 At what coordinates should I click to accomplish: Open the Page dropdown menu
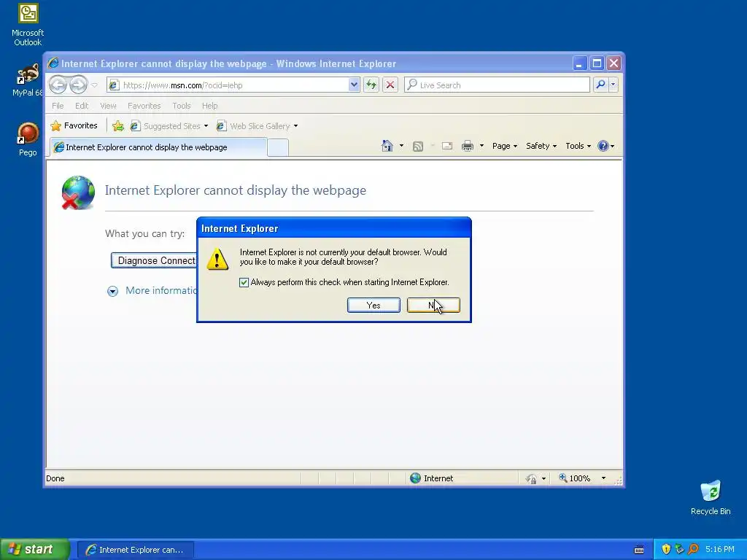[x=505, y=146]
